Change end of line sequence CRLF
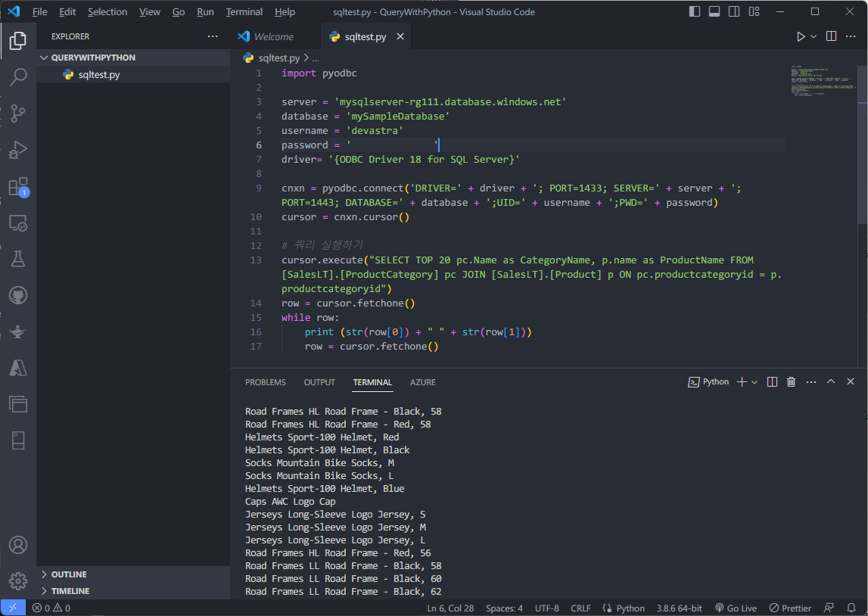The width and height of the screenshot is (868, 616). coord(580,608)
